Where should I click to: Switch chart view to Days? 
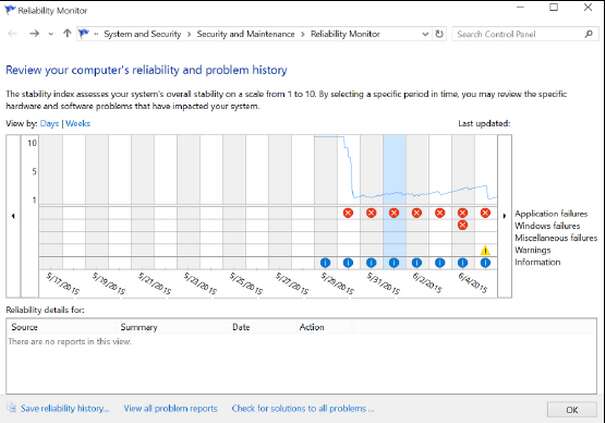[49, 124]
